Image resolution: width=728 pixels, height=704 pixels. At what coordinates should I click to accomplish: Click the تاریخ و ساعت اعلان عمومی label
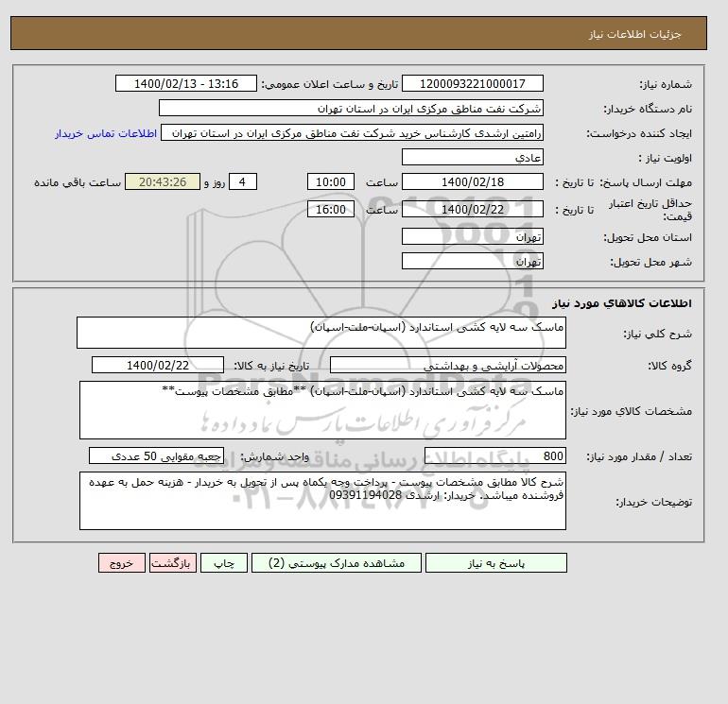[330, 84]
